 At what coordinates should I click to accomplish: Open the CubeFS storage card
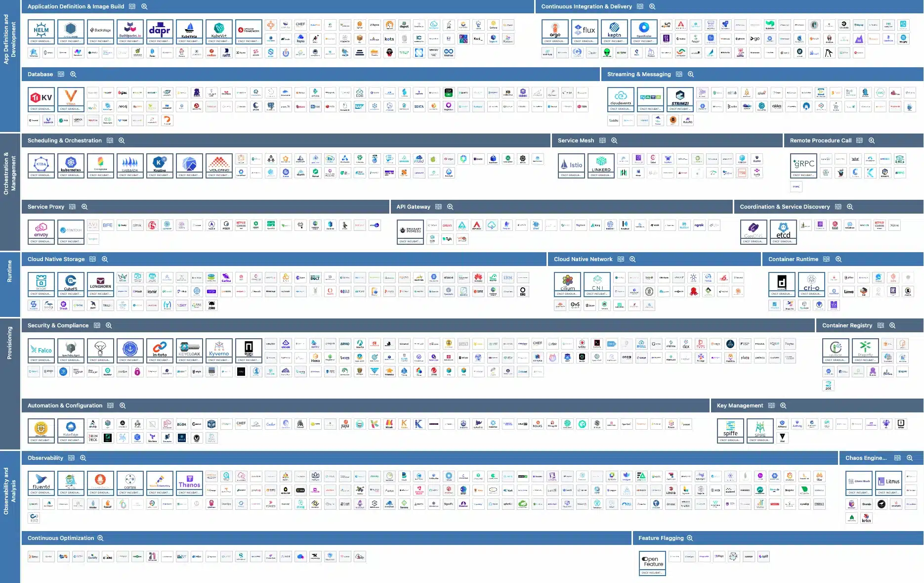point(71,284)
